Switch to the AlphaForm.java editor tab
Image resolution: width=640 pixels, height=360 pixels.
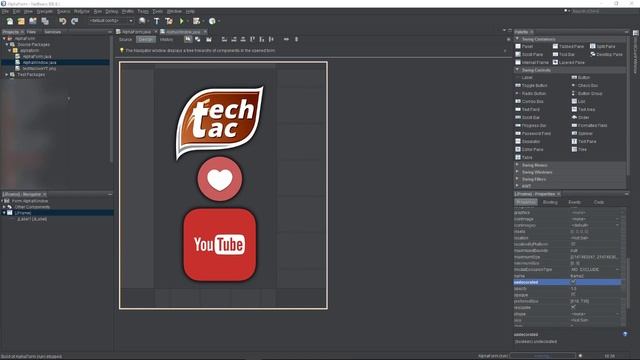[x=136, y=32]
